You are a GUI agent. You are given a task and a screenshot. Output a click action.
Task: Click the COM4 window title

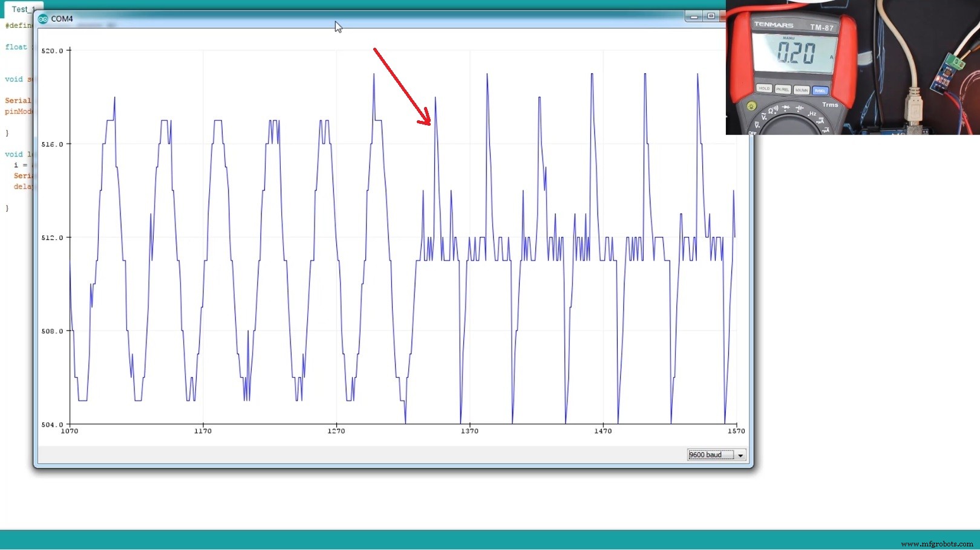[63, 19]
